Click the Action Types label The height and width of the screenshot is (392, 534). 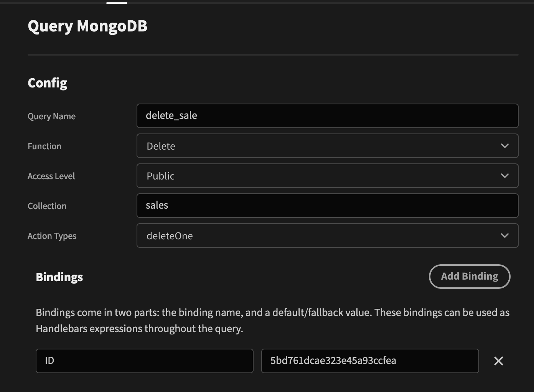coord(52,236)
